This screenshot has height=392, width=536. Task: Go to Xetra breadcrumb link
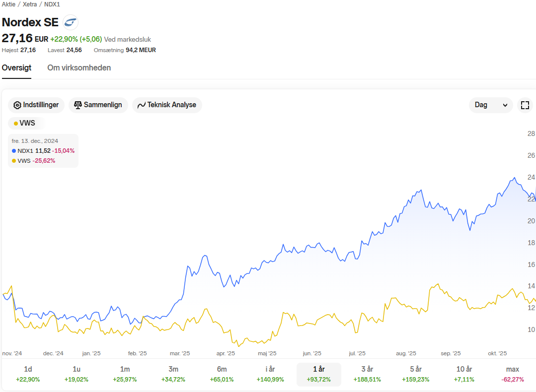(x=30, y=4)
